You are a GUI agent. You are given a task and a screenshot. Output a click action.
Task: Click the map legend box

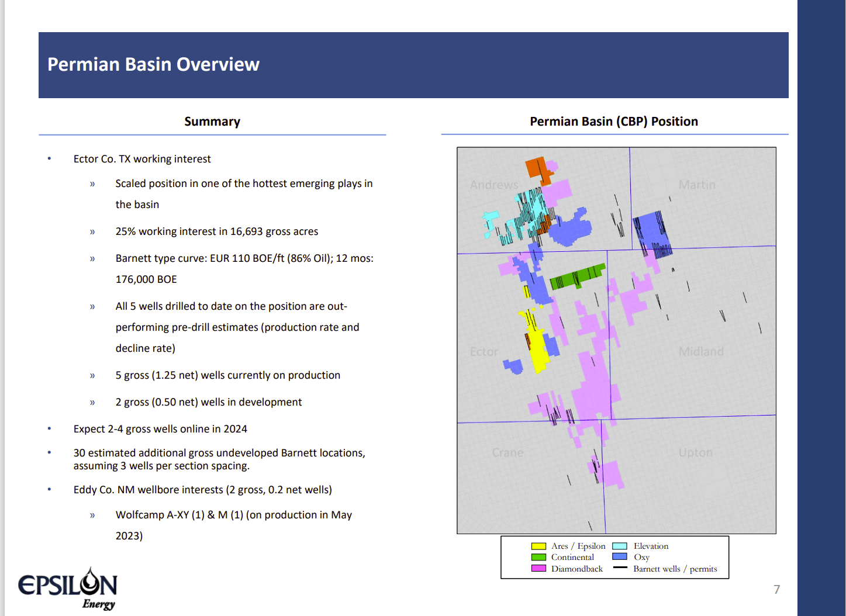tap(615, 557)
